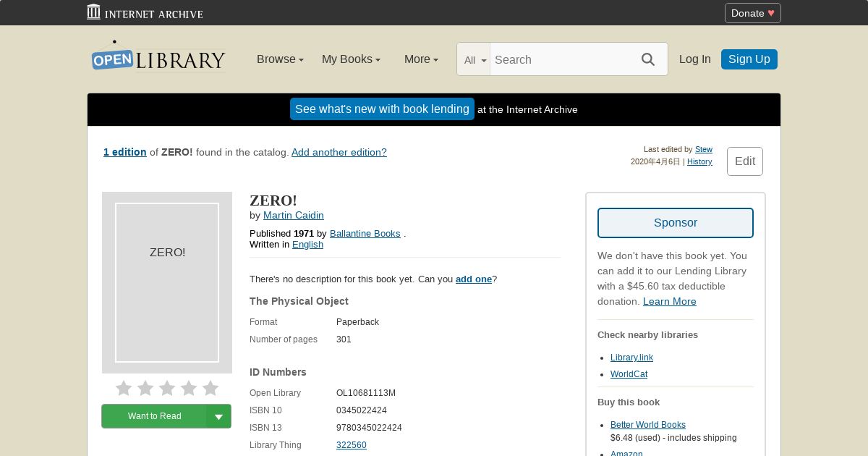Open author Martin Caidin's page
The image size is (868, 456).
294,215
